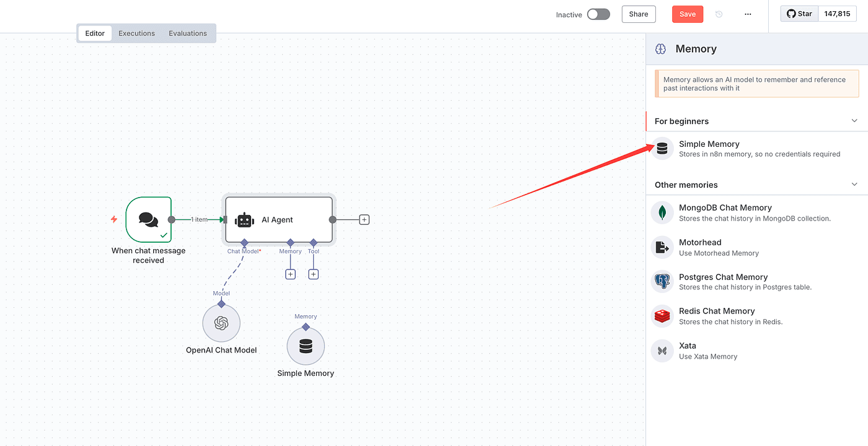Switch to the Executions tab

click(x=137, y=33)
